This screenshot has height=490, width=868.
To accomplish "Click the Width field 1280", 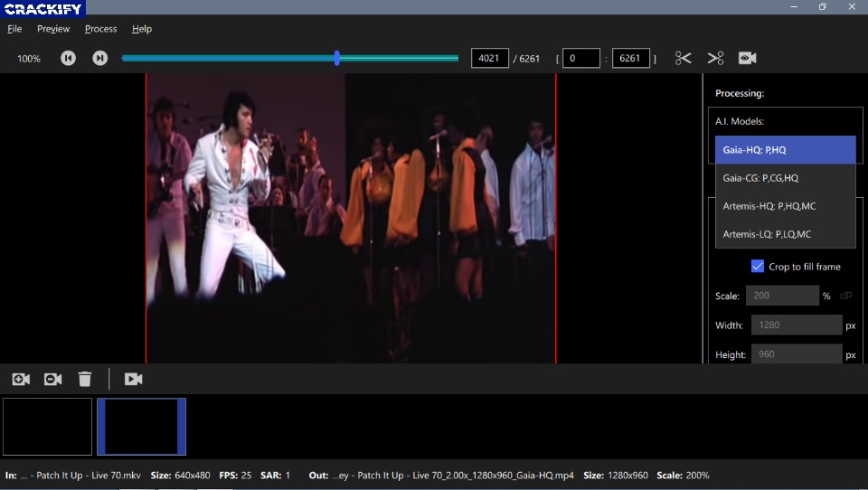I will point(796,325).
